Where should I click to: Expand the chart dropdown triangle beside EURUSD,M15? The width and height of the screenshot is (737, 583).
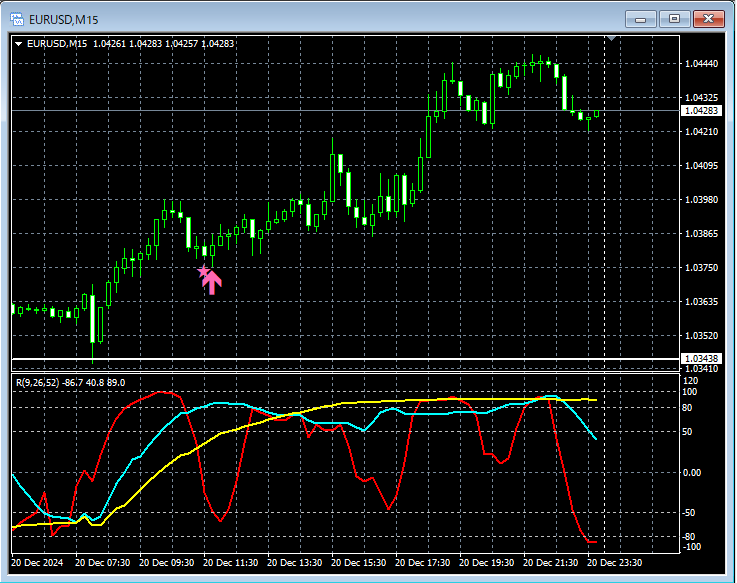pos(19,44)
